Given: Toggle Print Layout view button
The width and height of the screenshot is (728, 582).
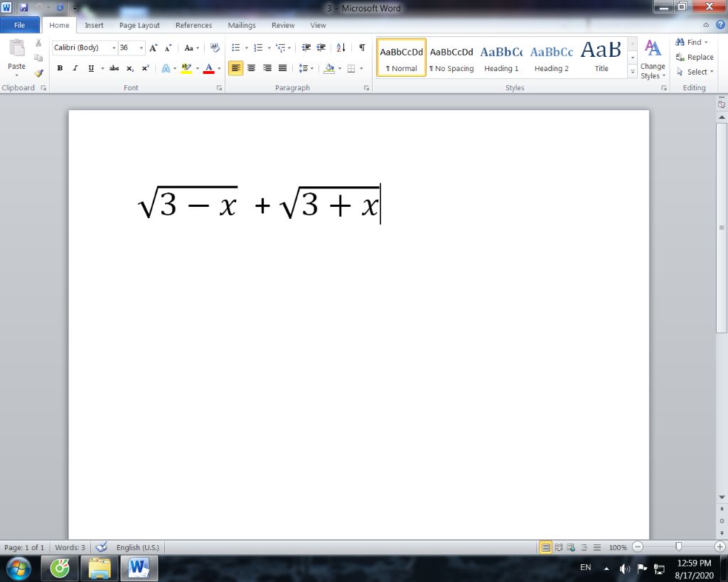Looking at the screenshot, I should click(x=545, y=548).
